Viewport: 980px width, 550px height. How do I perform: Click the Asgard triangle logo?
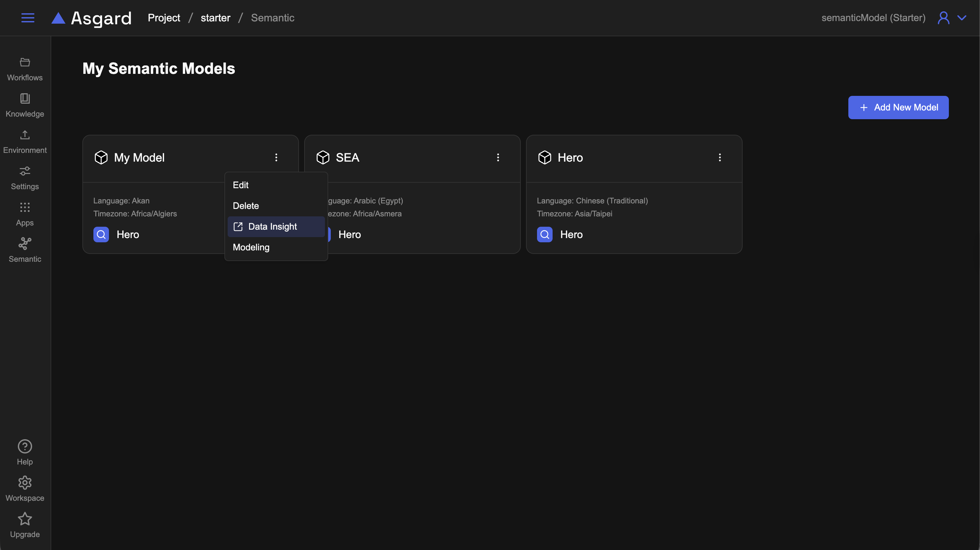pos(58,18)
